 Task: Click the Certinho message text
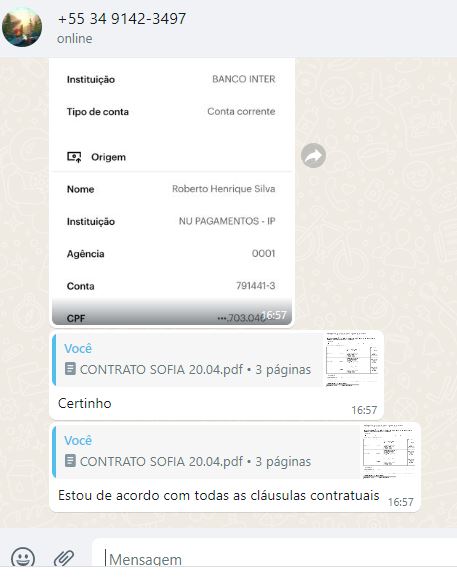[x=85, y=404]
